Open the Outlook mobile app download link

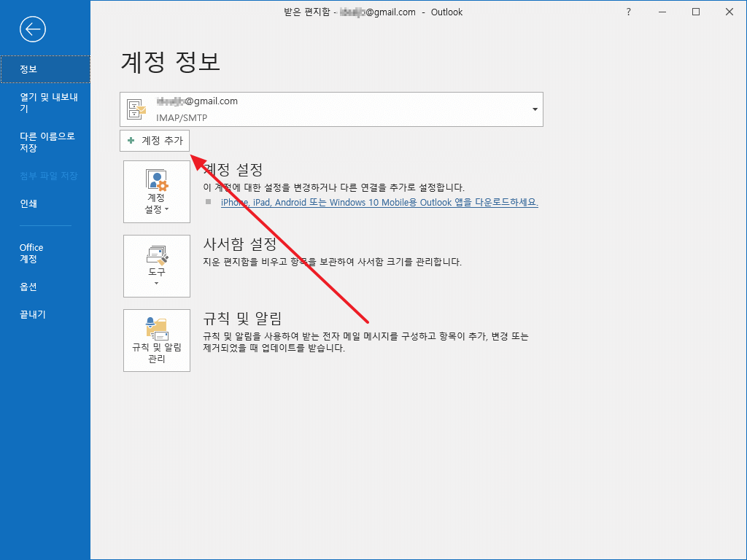point(379,203)
